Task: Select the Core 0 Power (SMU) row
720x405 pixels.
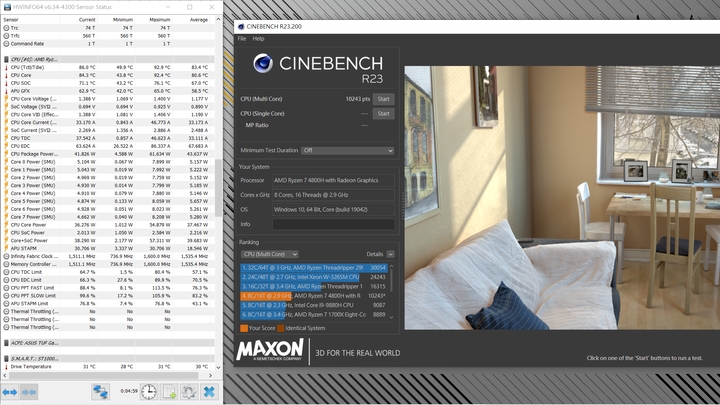Action: tap(108, 162)
